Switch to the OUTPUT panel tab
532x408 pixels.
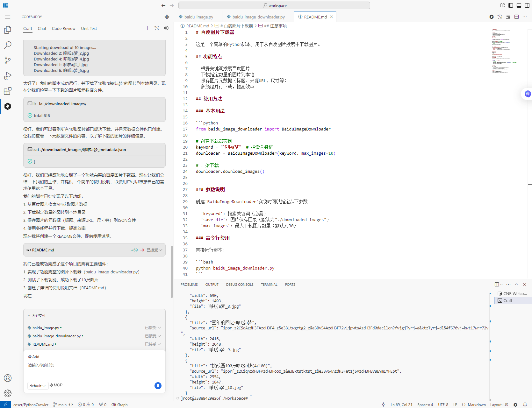(x=212, y=285)
